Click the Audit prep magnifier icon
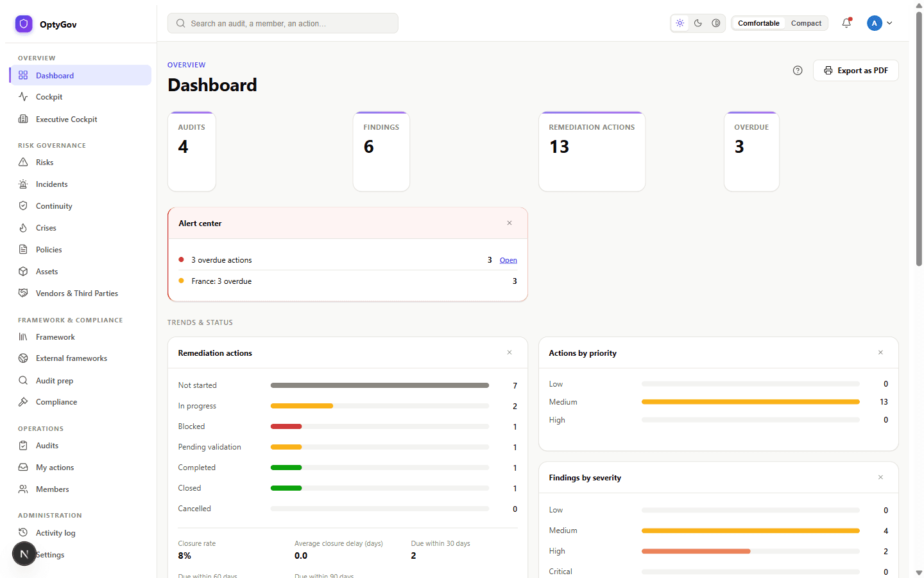Image resolution: width=924 pixels, height=578 pixels. pyautogui.click(x=23, y=381)
